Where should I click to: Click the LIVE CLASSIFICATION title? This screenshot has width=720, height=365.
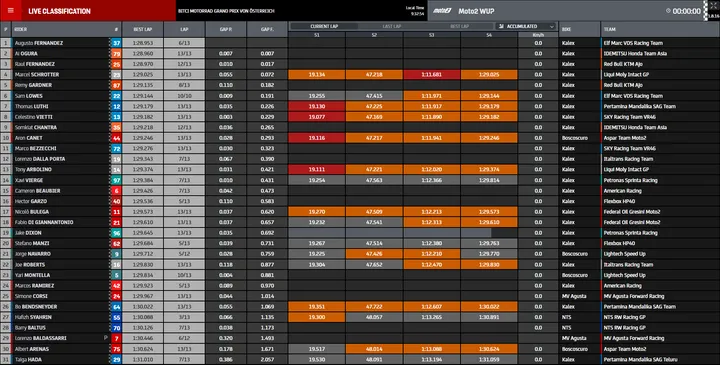pyautogui.click(x=59, y=11)
